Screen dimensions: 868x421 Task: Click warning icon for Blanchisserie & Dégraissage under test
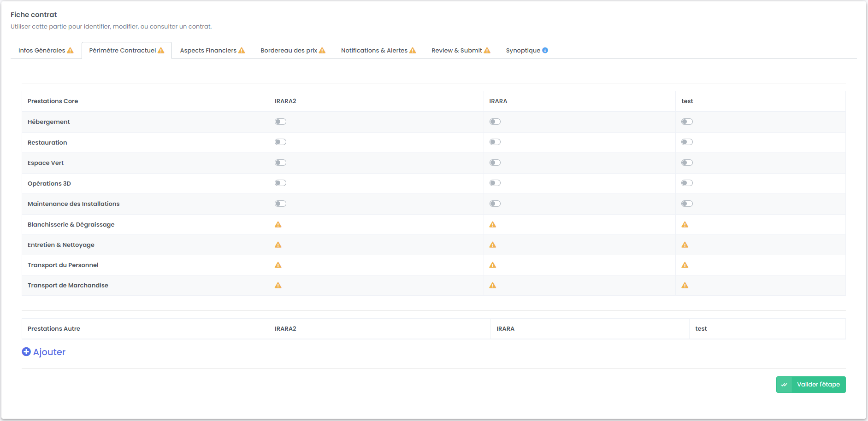(x=685, y=225)
